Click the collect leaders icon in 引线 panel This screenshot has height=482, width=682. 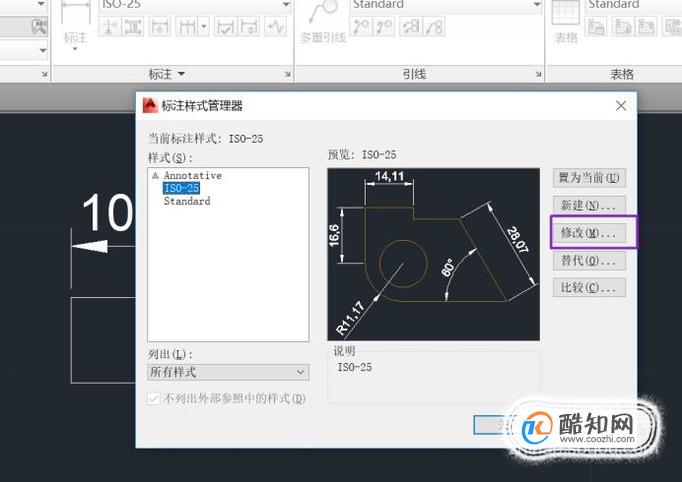(x=434, y=27)
